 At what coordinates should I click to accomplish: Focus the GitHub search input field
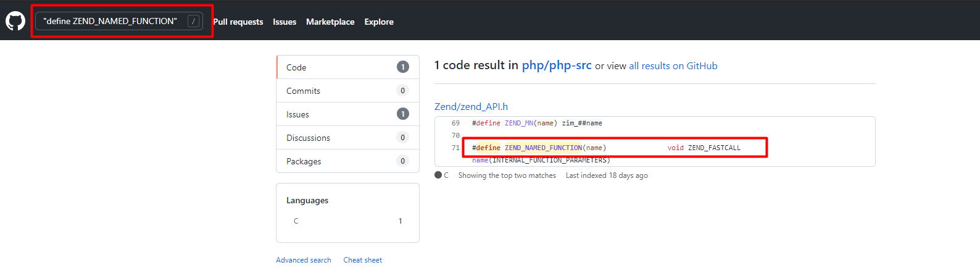[x=110, y=21]
